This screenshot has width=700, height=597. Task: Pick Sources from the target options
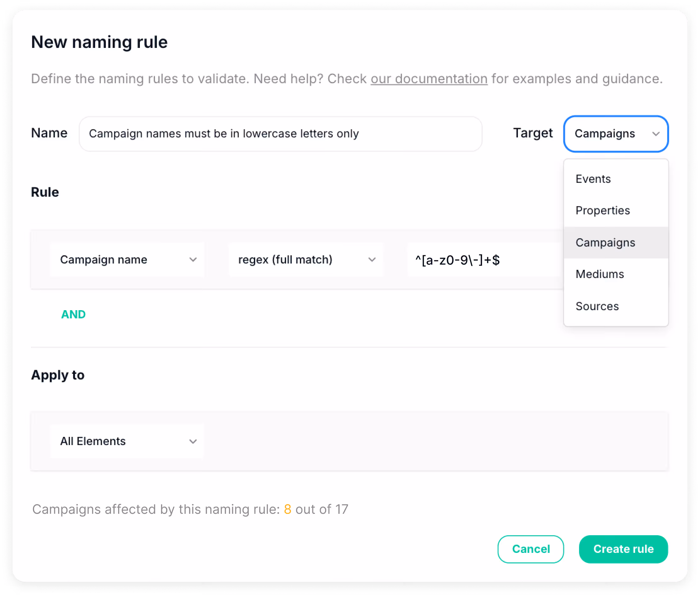(x=597, y=306)
